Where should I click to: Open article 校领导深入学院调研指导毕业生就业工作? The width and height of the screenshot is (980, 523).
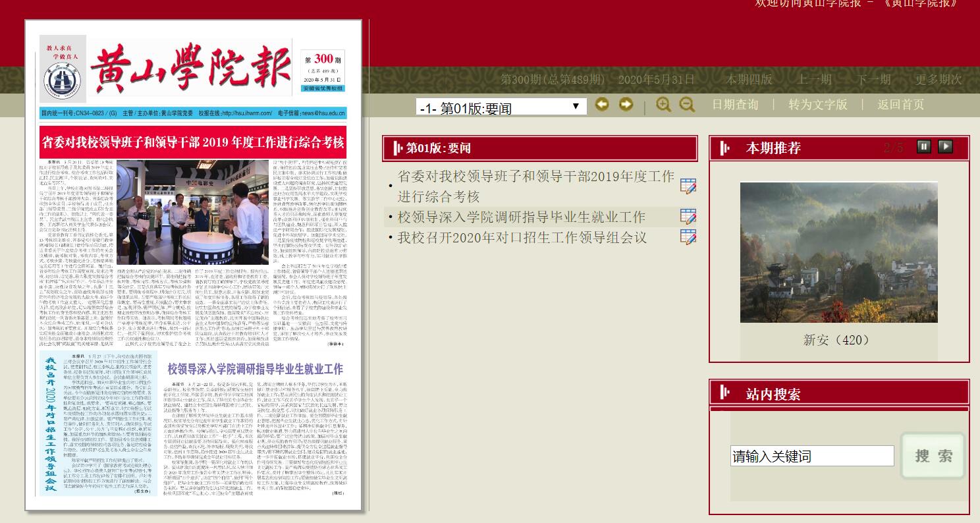[x=522, y=217]
